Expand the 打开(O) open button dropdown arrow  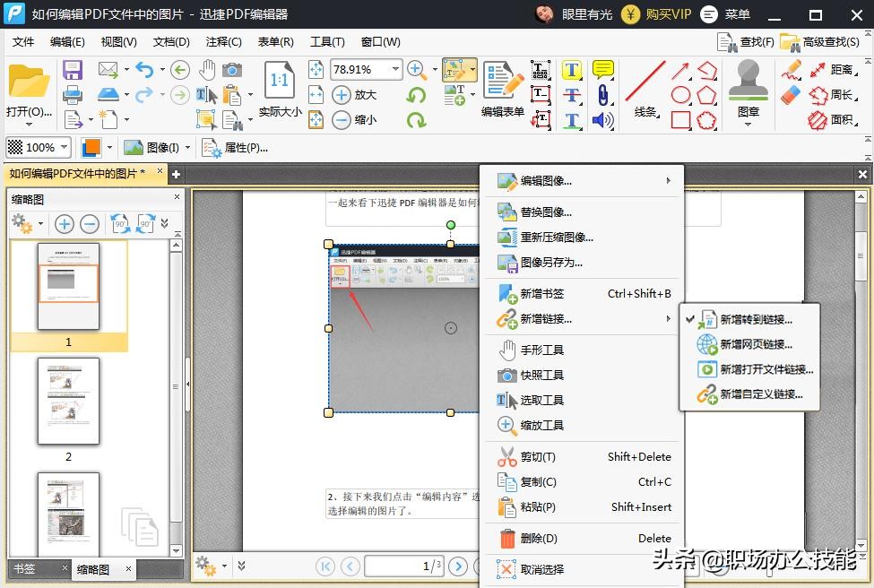click(x=29, y=125)
